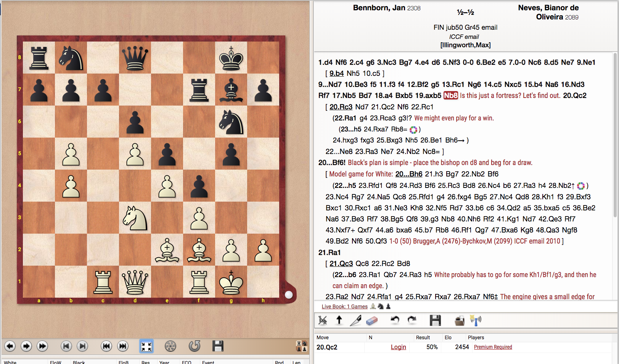Click the Login link in Live Book
619x364 pixels.
398,347
